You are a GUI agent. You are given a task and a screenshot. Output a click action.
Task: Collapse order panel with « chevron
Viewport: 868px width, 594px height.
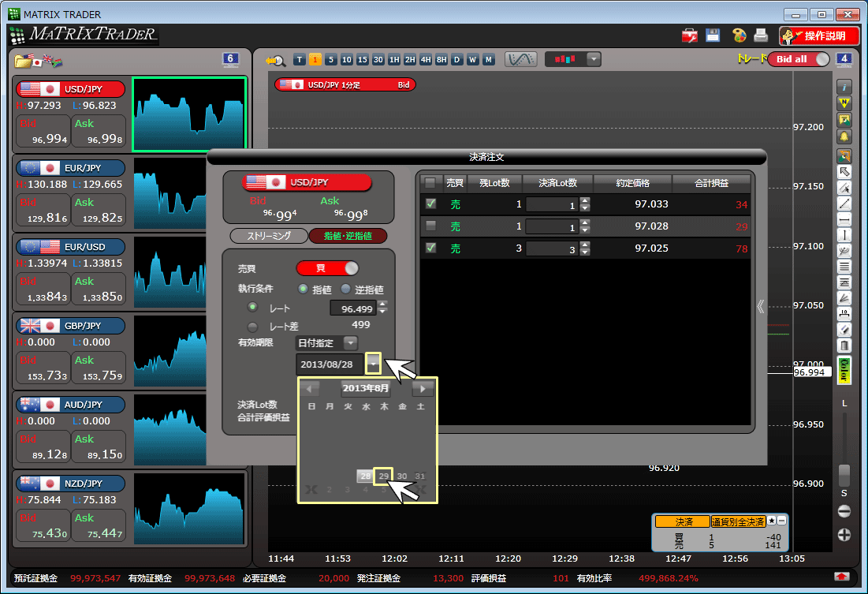[x=761, y=306]
